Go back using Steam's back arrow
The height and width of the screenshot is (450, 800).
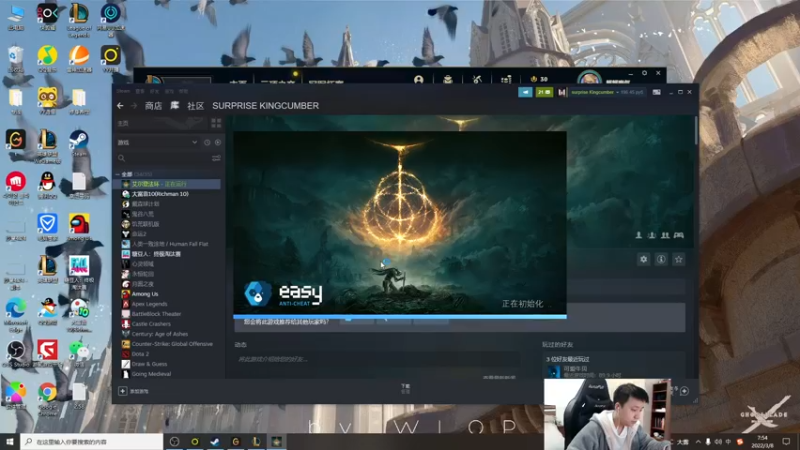120,106
